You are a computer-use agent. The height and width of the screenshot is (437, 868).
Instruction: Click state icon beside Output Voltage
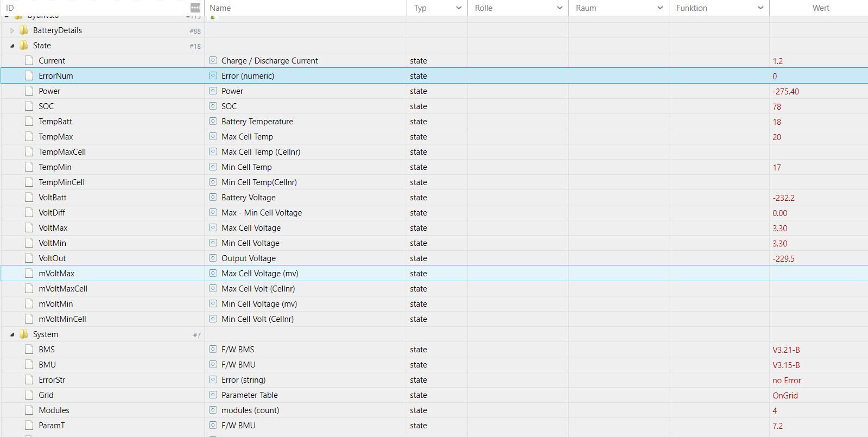click(213, 258)
